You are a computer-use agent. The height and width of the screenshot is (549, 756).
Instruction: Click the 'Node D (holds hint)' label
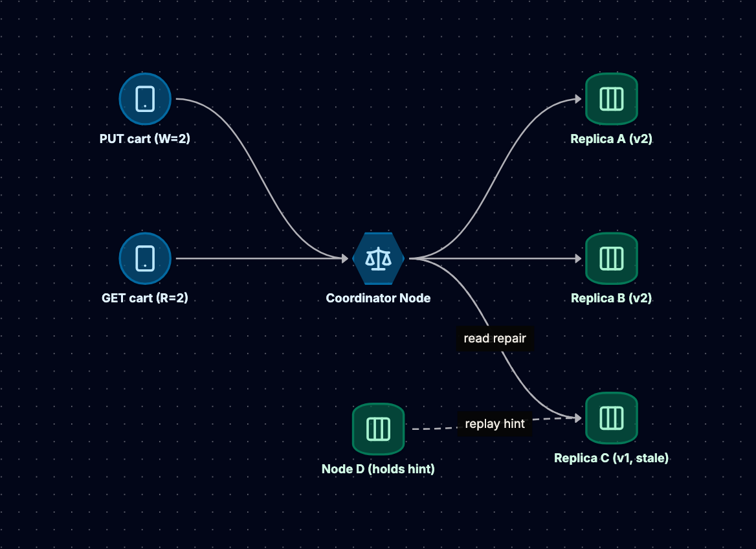[378, 469]
